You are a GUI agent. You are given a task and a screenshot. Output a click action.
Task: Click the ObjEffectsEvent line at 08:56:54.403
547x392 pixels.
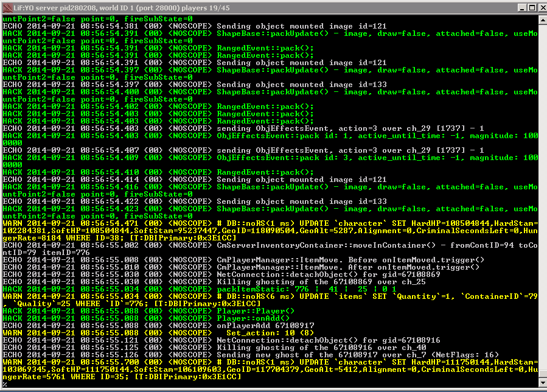pyautogui.click(x=243, y=128)
